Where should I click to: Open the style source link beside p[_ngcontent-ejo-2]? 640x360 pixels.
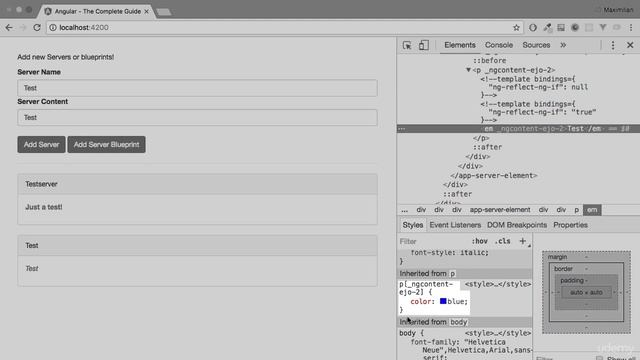498,284
